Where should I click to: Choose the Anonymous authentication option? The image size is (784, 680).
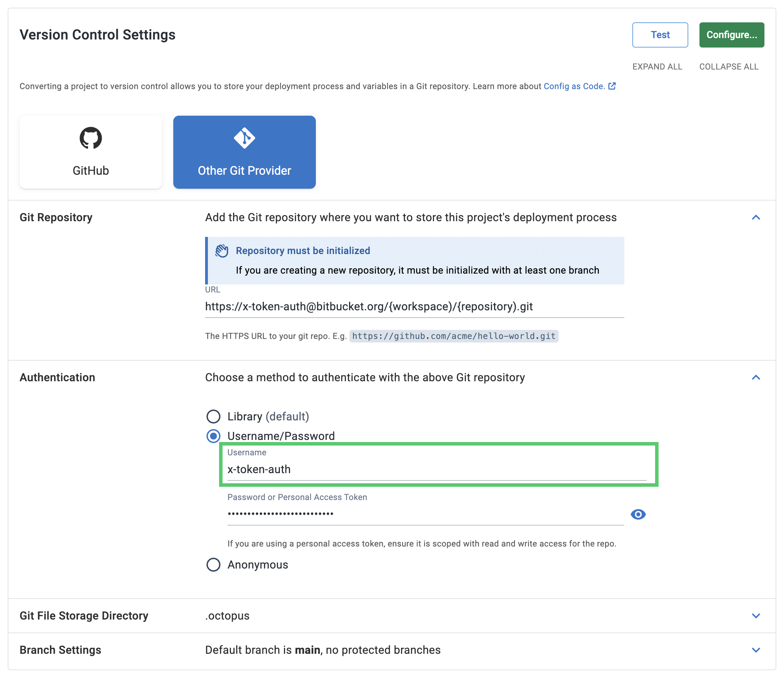pos(213,565)
